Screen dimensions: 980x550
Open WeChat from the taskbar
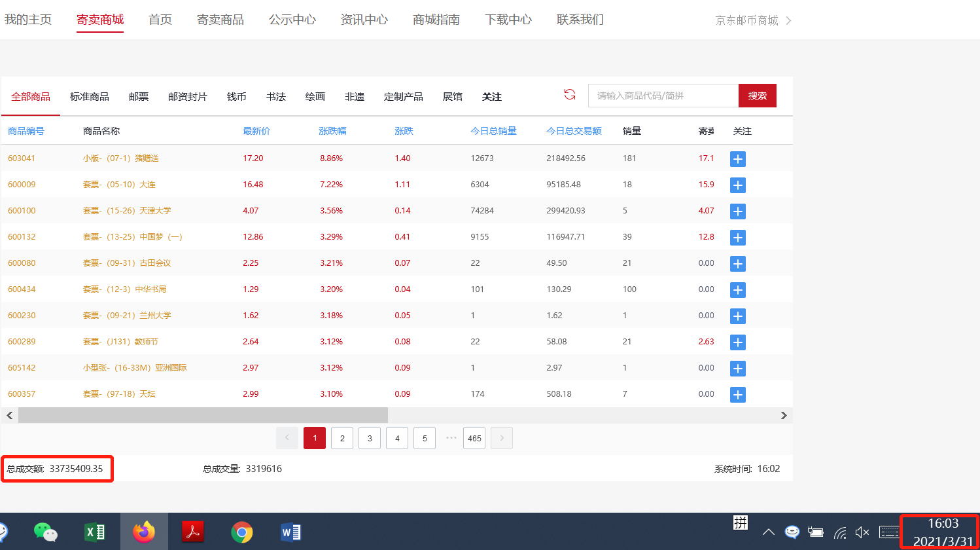point(45,532)
